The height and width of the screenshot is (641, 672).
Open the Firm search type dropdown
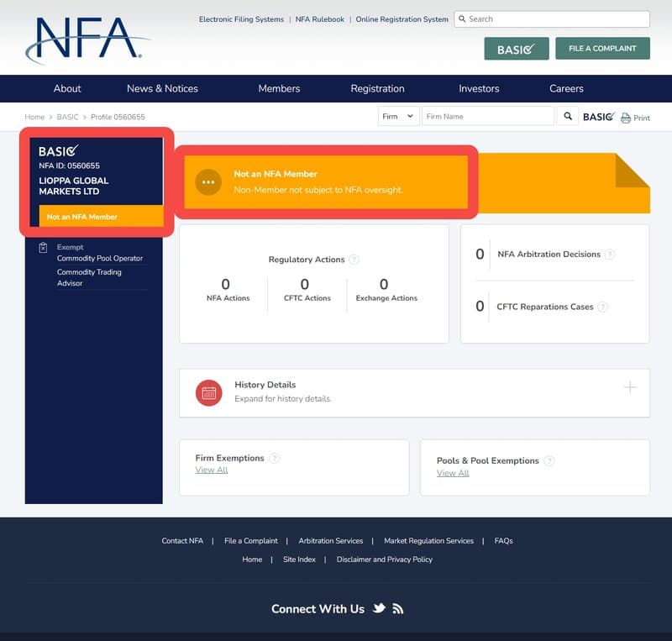tap(398, 117)
